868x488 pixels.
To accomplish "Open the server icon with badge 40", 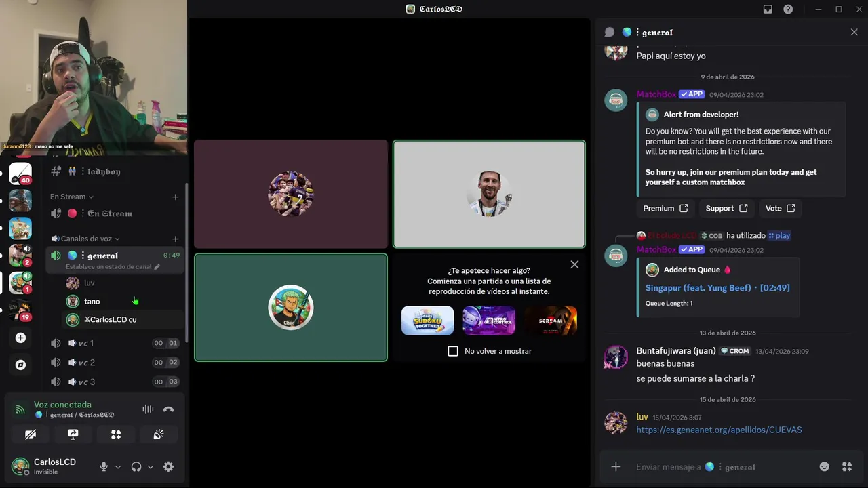I will (20, 174).
